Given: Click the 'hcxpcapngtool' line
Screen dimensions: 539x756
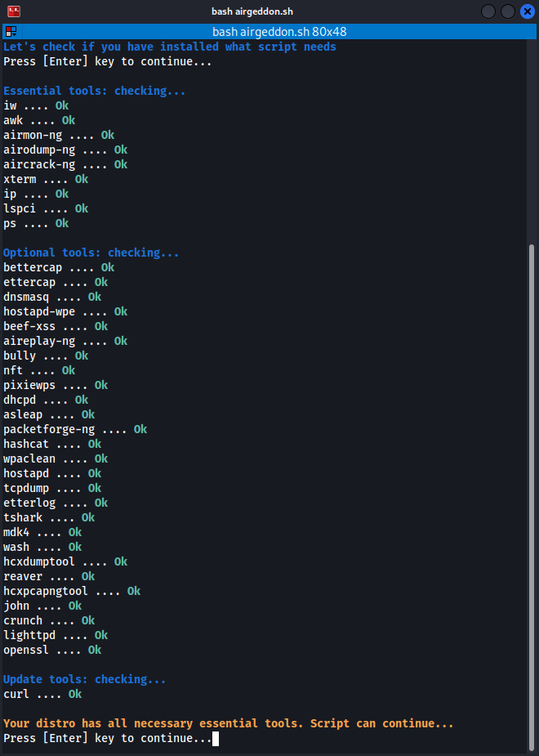Looking at the screenshot, I should [72, 591].
